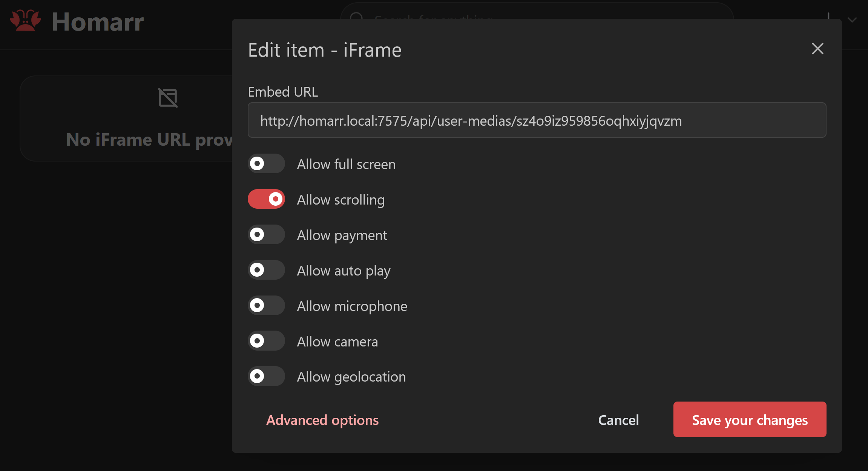
Task: Click the dark overlay outside the dialog
Action: [x=113, y=340]
